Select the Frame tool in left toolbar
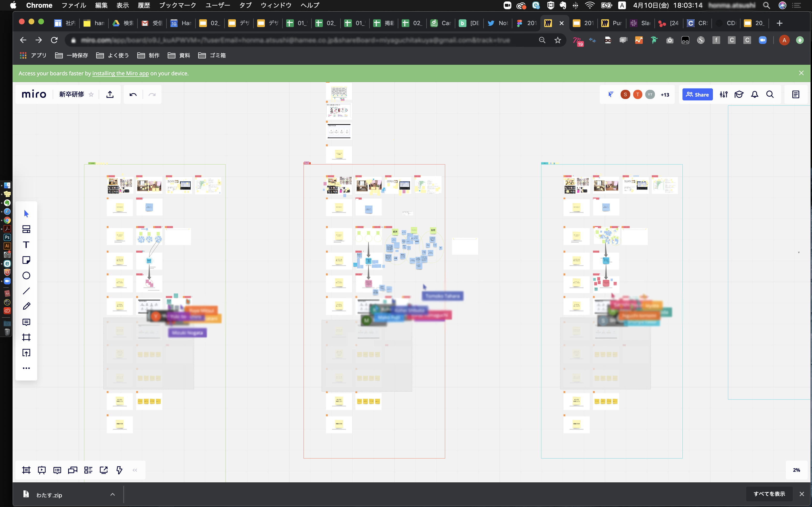812x507 pixels. (26, 337)
